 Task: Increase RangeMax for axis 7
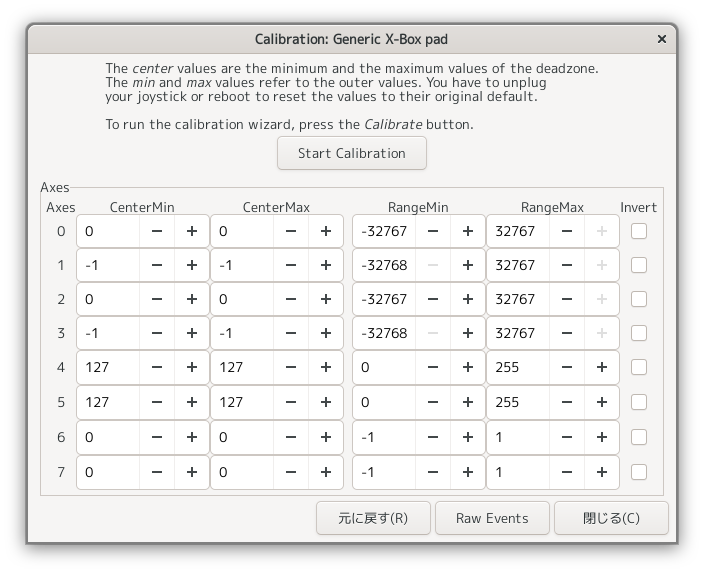coord(602,472)
